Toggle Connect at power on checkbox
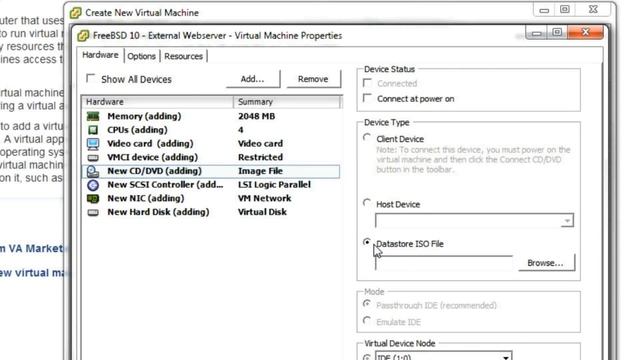 tap(367, 98)
